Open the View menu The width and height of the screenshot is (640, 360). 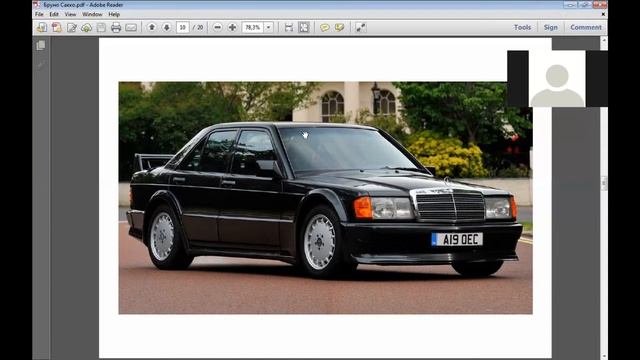click(70, 14)
